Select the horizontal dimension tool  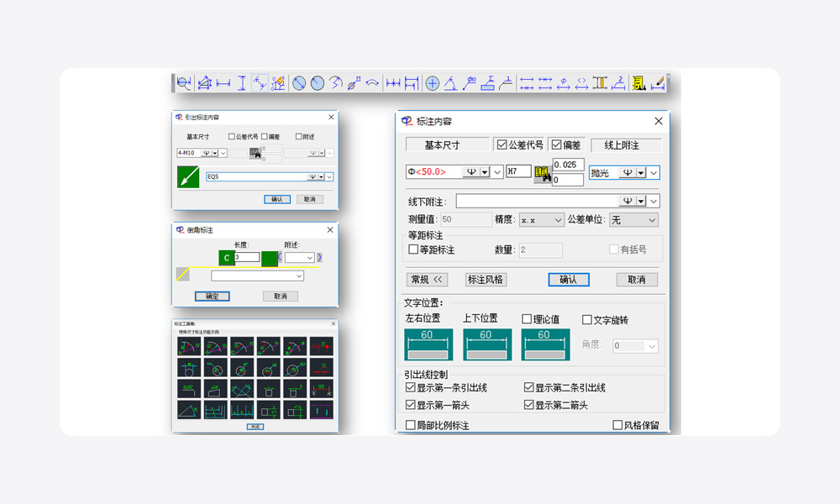pos(223,83)
